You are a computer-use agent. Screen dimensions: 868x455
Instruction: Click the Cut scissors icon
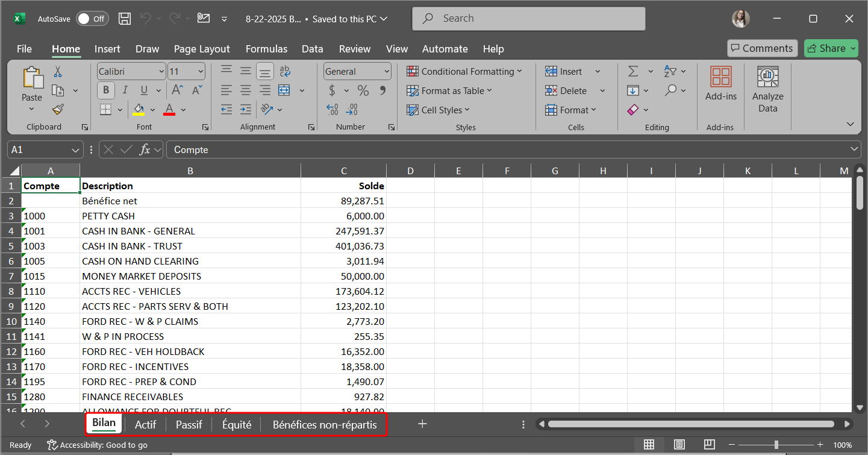58,72
